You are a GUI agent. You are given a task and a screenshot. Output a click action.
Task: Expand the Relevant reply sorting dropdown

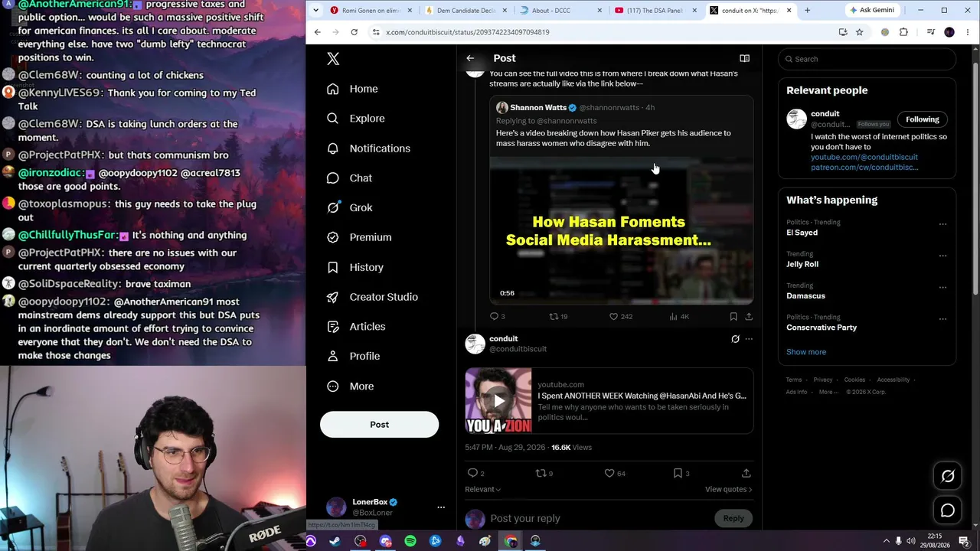pos(482,490)
